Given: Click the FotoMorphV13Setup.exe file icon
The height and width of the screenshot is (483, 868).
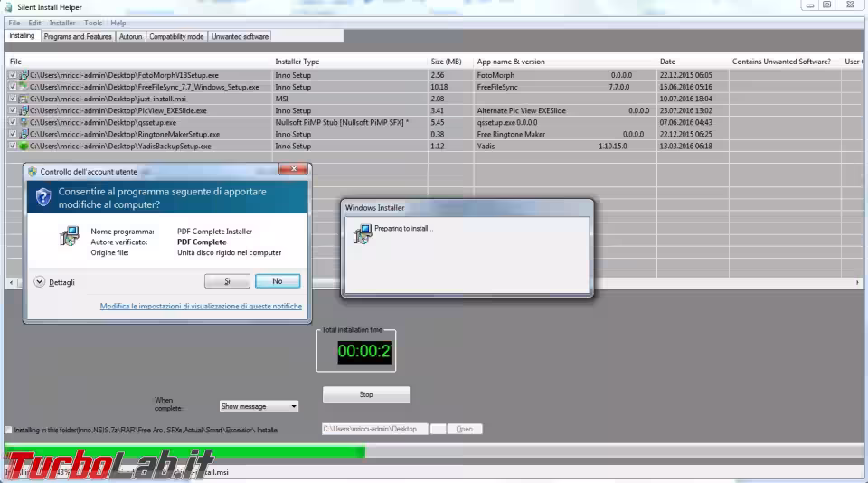Looking at the screenshot, I should (24, 75).
